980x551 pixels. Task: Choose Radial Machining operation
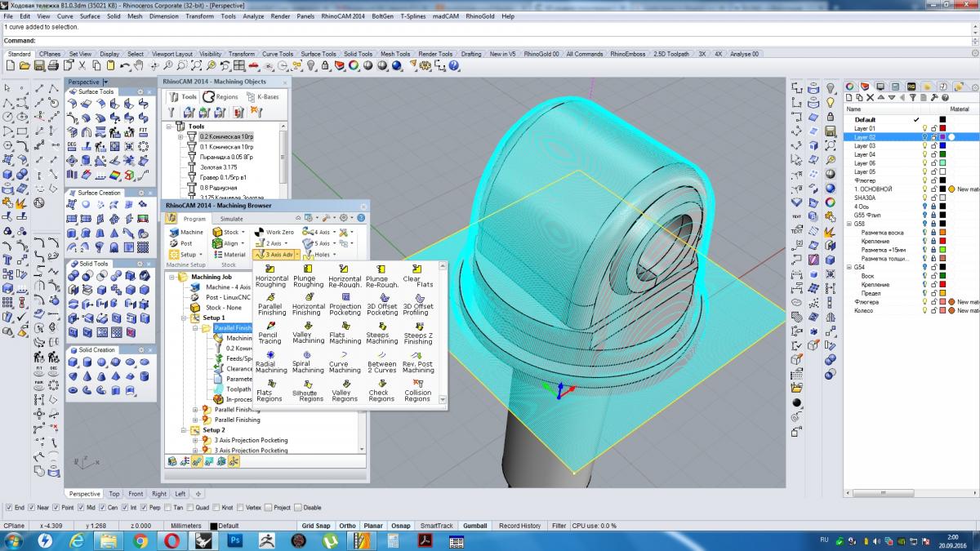(271, 362)
